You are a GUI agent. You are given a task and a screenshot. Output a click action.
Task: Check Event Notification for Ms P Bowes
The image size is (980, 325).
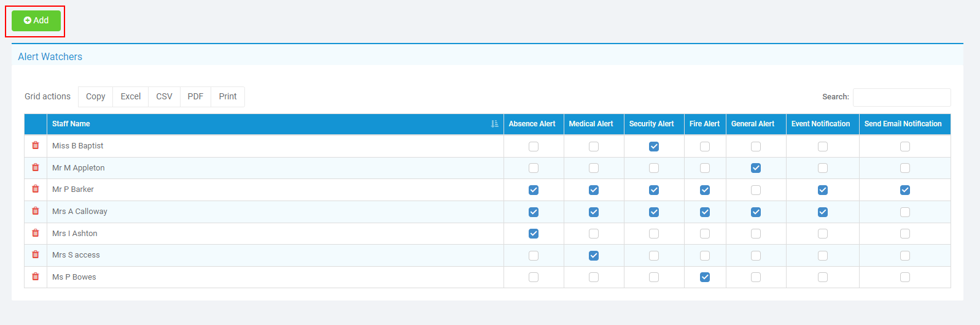pos(823,277)
